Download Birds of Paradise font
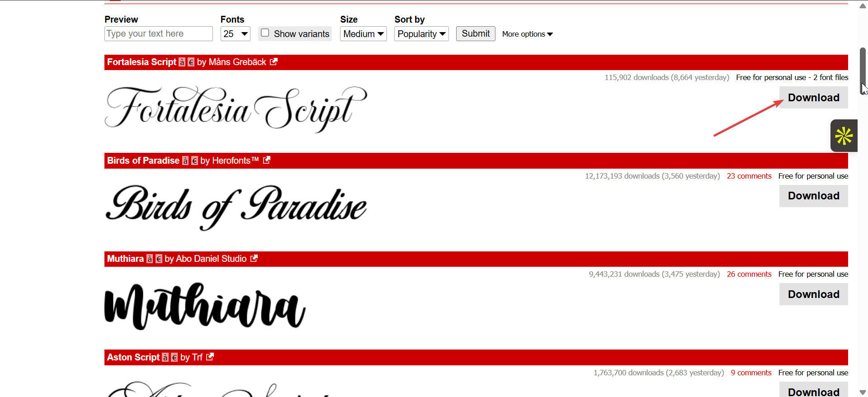Image resolution: width=868 pixels, height=397 pixels. point(814,196)
